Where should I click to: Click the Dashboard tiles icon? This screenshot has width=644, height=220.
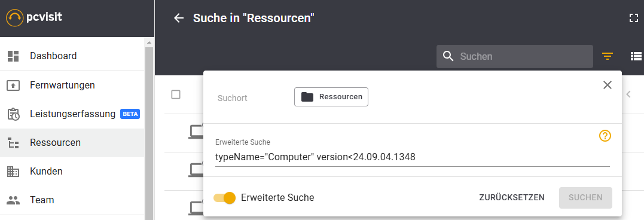(14, 56)
